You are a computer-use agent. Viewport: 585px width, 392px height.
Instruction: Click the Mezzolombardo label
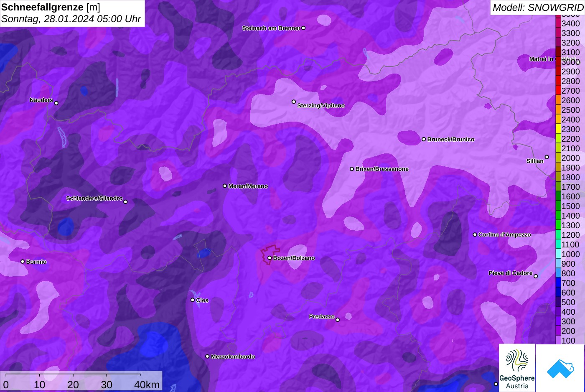click(x=233, y=356)
